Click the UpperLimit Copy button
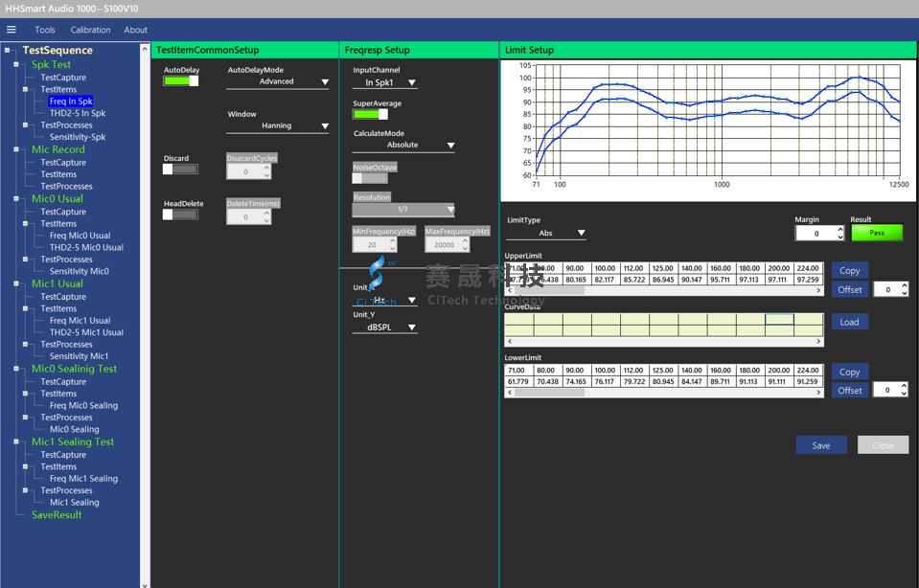 point(849,271)
